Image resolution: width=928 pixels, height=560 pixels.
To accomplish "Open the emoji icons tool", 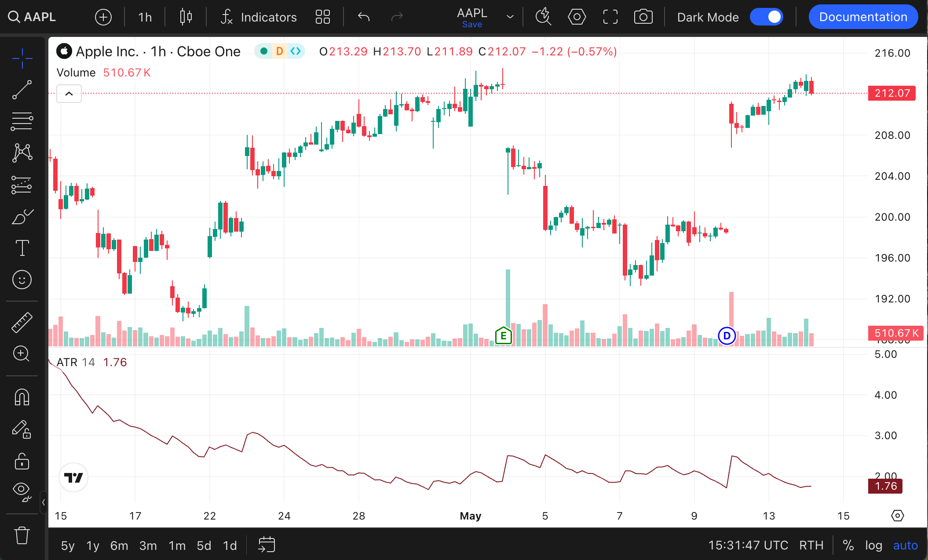I will [22, 280].
